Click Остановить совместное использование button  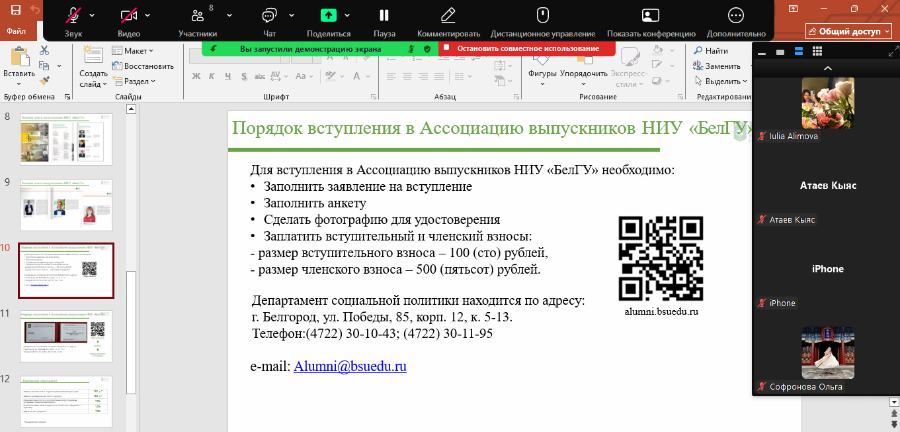(527, 49)
